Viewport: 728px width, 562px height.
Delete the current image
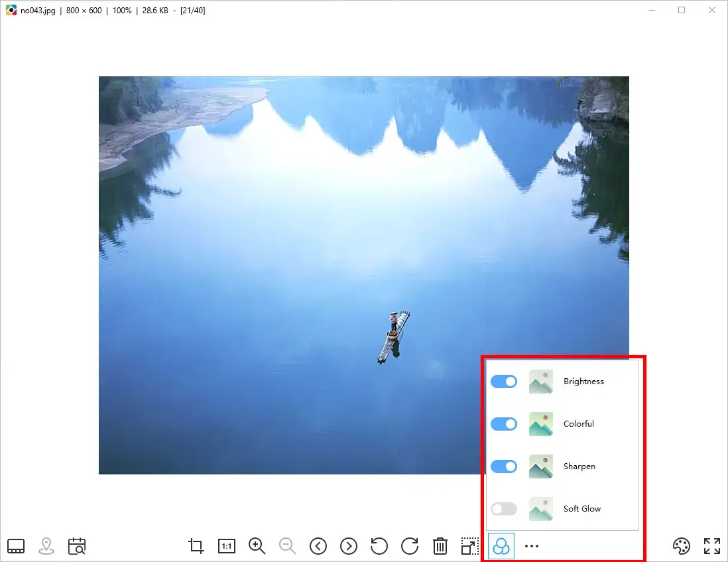pyautogui.click(x=440, y=546)
